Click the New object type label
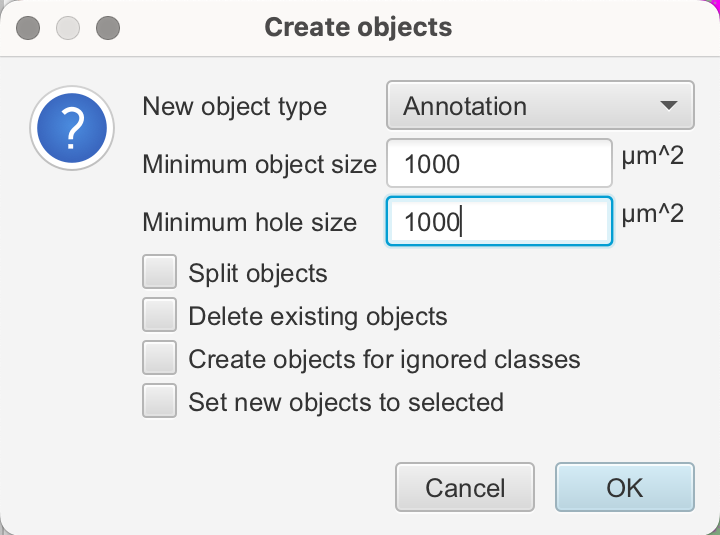720x535 pixels. coord(235,106)
